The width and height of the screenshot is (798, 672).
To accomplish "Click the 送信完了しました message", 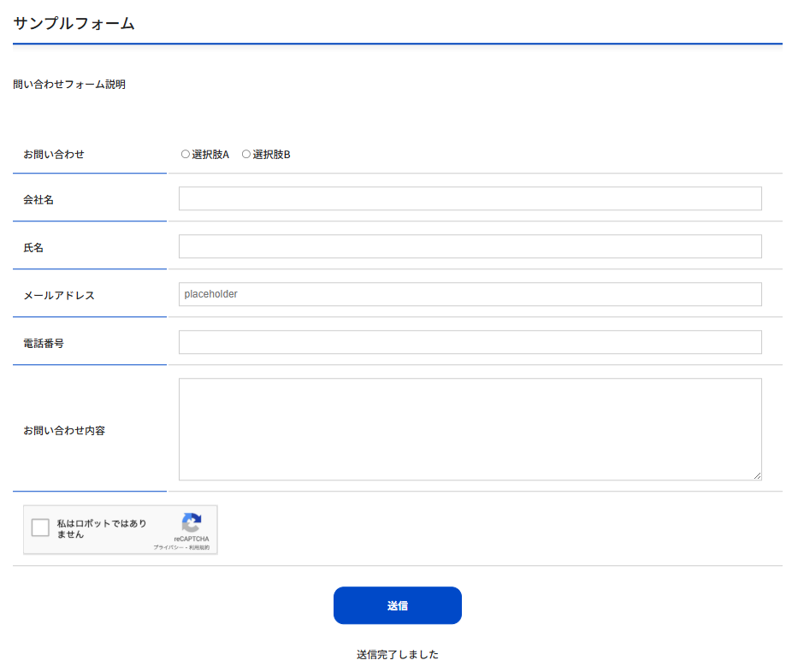I will tap(398, 655).
